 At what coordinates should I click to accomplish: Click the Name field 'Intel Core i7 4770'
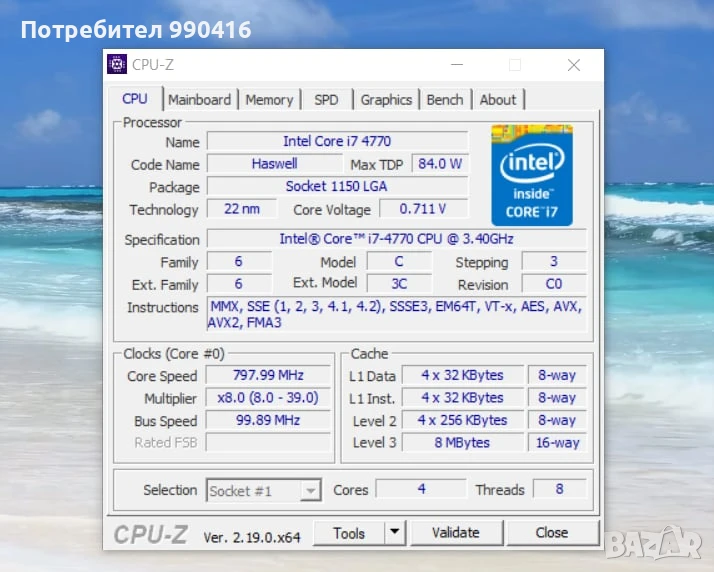tap(337, 141)
